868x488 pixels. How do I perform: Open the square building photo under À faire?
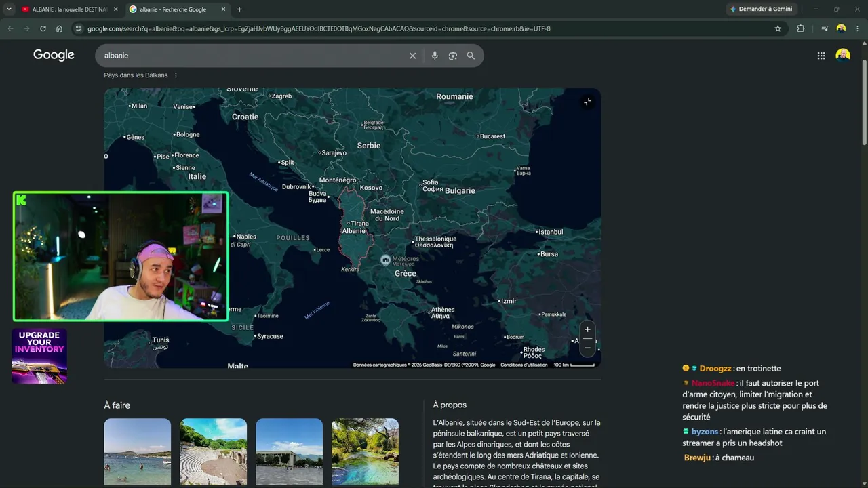(x=290, y=451)
